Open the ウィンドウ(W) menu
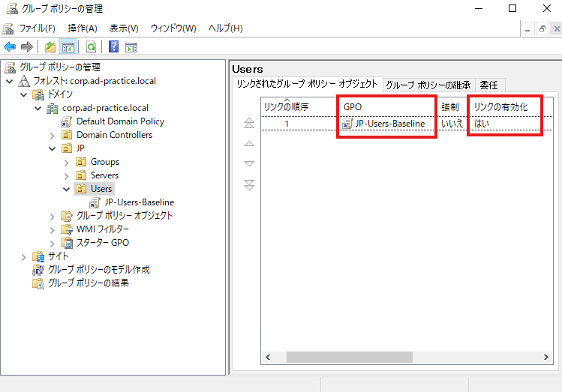Image resolution: width=562 pixels, height=392 pixels. (173, 28)
